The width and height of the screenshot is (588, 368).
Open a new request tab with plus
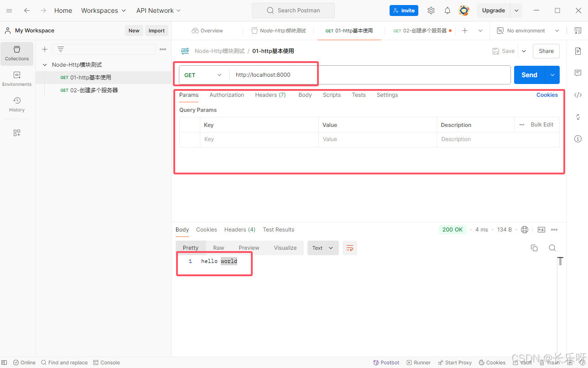point(465,31)
